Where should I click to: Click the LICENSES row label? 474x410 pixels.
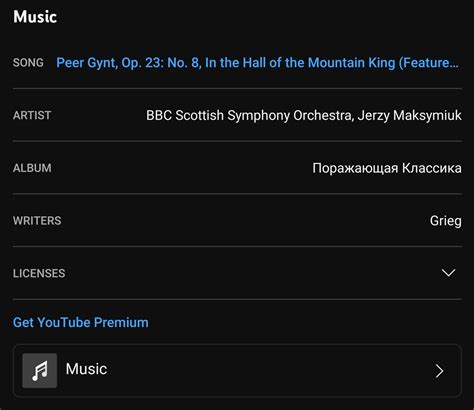click(x=39, y=273)
